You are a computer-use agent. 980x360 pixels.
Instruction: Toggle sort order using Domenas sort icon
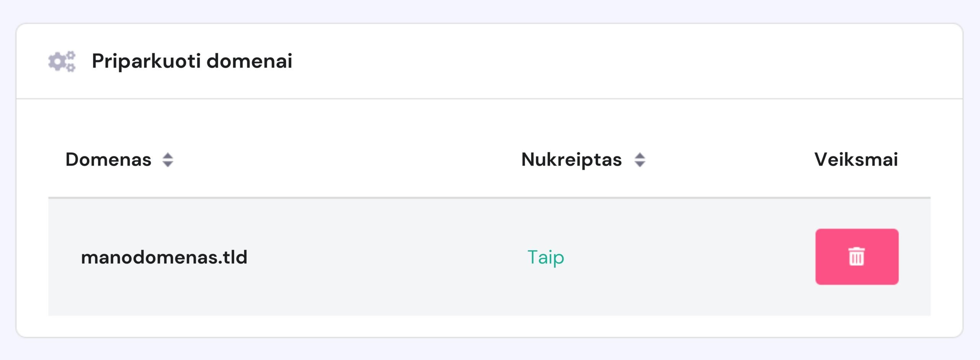168,160
